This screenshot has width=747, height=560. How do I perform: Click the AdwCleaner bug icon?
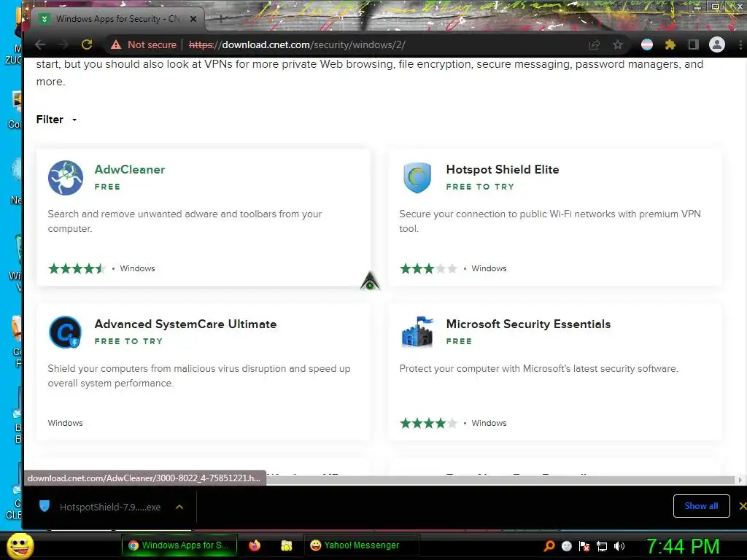[x=66, y=178]
